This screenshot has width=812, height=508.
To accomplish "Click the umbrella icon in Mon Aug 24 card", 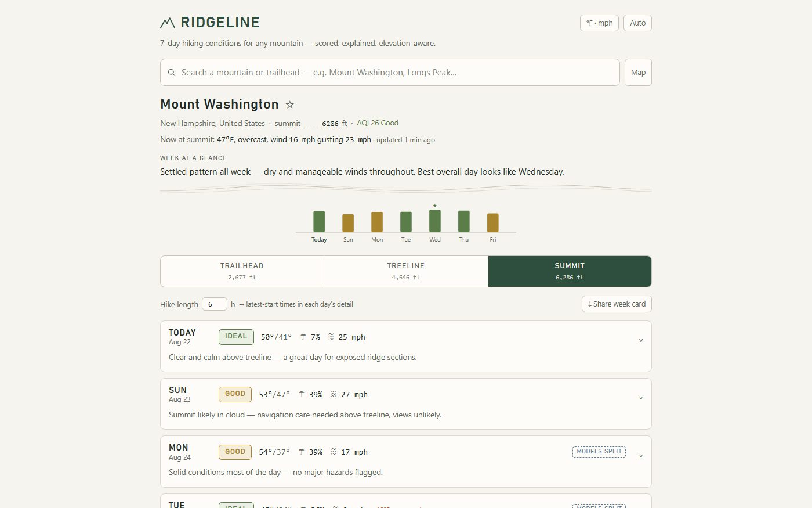I will tap(302, 452).
